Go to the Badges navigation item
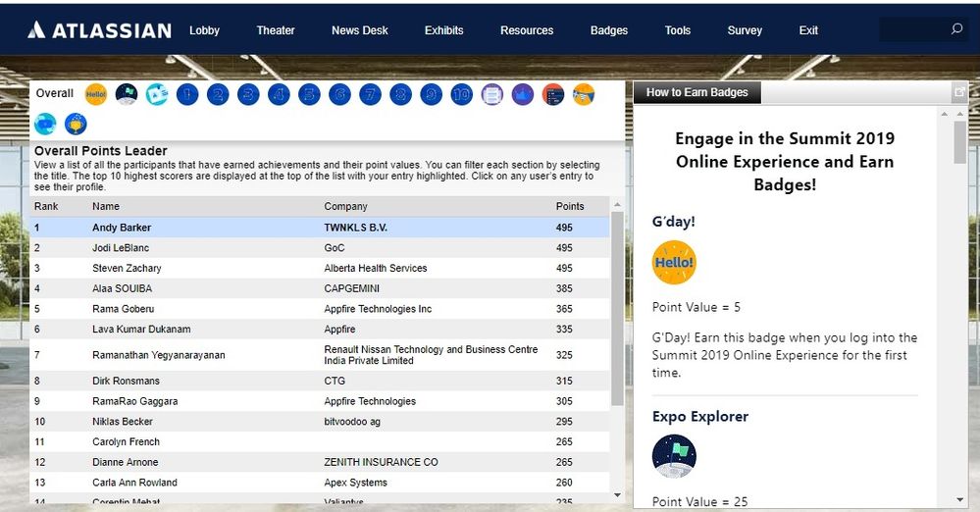Viewport: 980px width, 512px height. [x=608, y=30]
